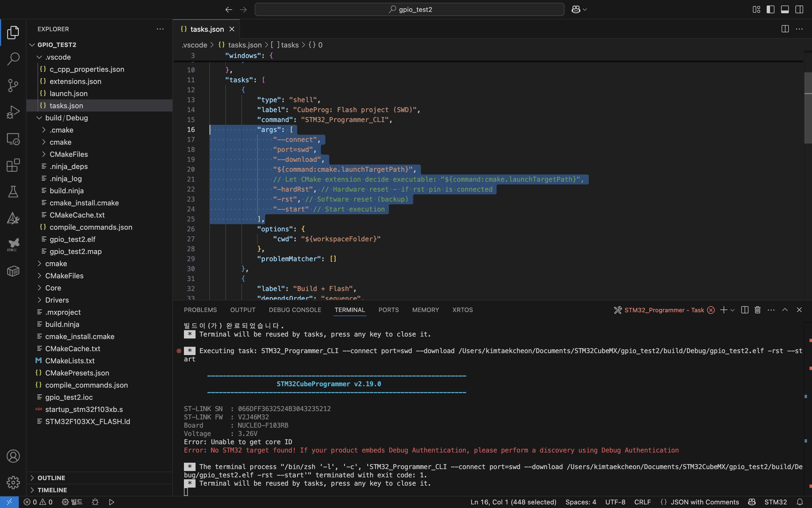Open the Explorer view in activity bar
The image size is (812, 508).
[13, 33]
